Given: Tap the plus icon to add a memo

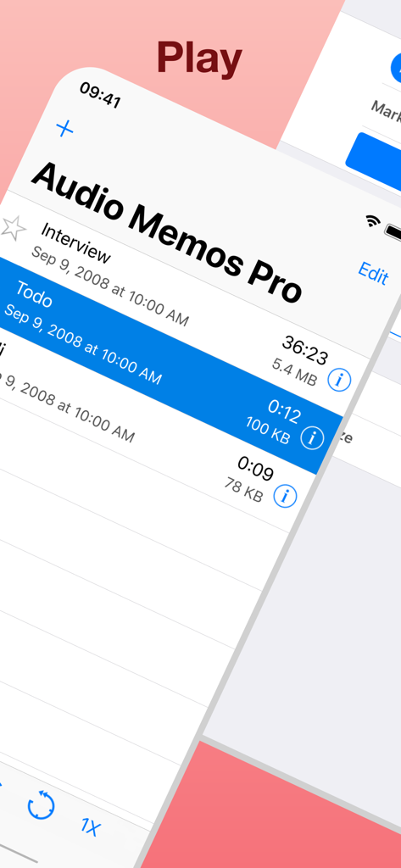Looking at the screenshot, I should 64,129.
